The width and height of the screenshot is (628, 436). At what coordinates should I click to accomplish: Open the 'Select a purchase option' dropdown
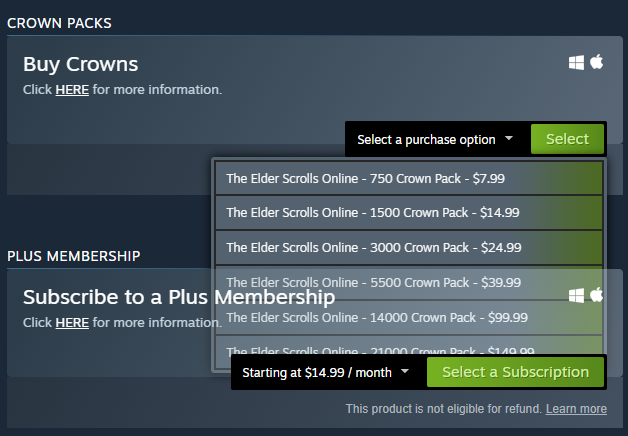pos(435,139)
